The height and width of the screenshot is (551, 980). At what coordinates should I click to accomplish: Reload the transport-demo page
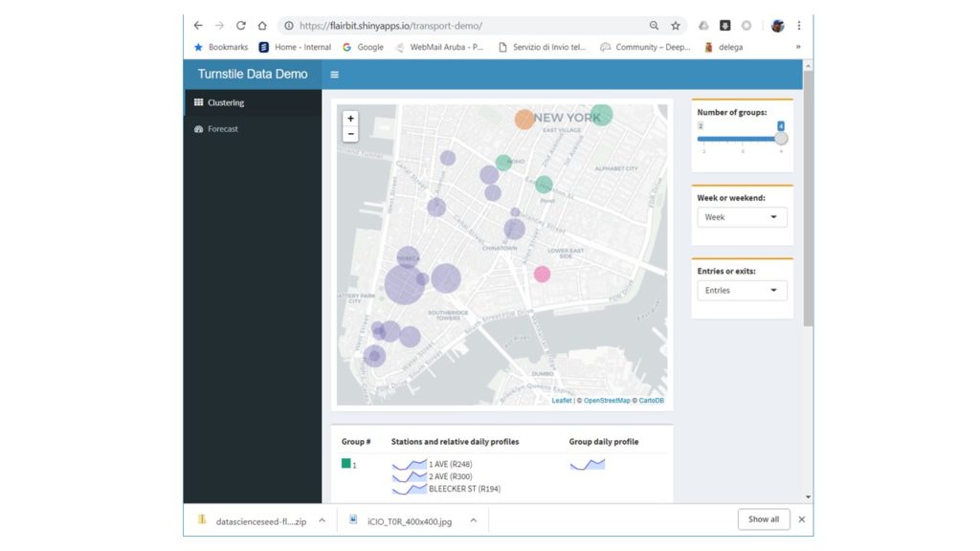(x=240, y=26)
